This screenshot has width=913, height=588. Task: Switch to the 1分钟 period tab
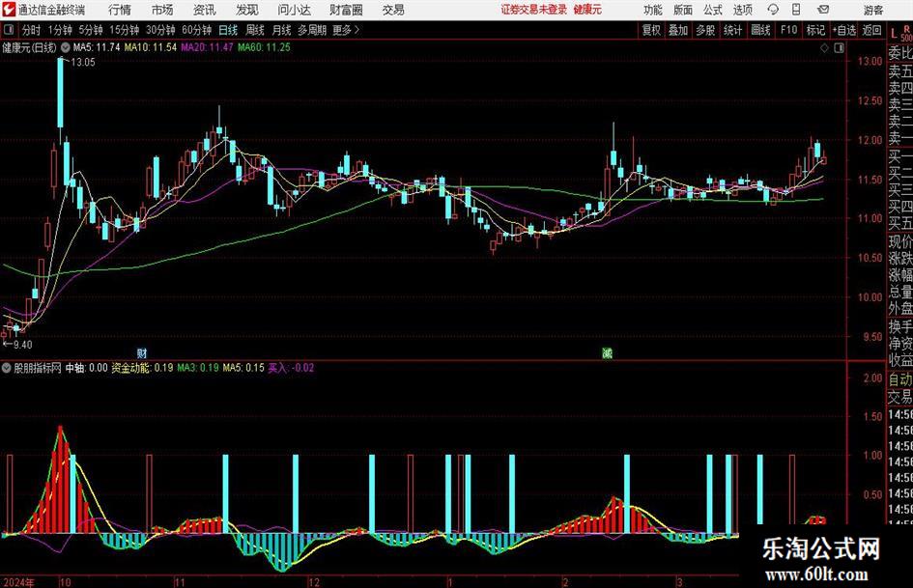click(60, 30)
